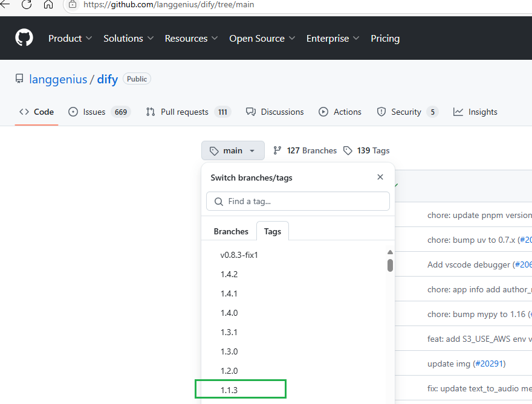Focus the Find a tag search field
This screenshot has height=404, width=532.
pyautogui.click(x=298, y=201)
